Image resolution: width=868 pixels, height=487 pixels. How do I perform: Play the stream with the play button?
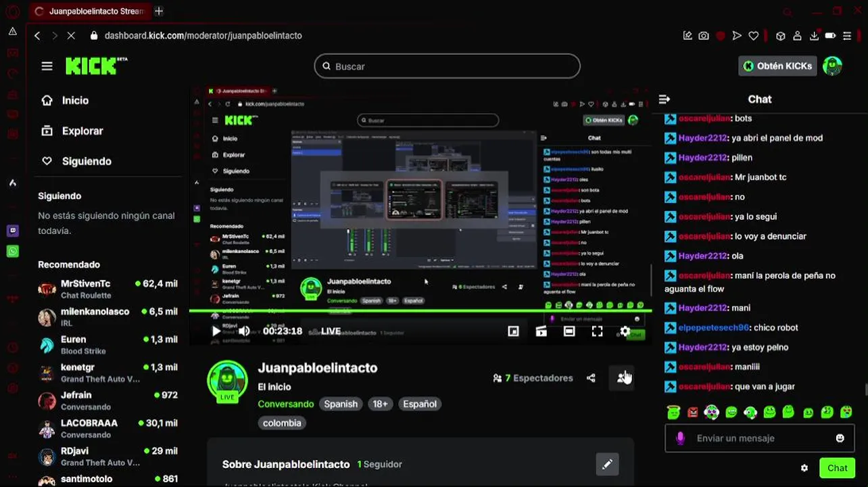point(216,331)
